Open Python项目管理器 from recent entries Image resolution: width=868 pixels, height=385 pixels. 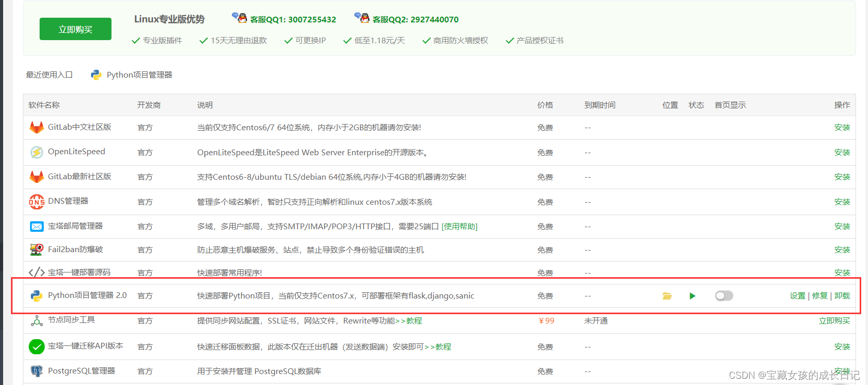point(139,75)
